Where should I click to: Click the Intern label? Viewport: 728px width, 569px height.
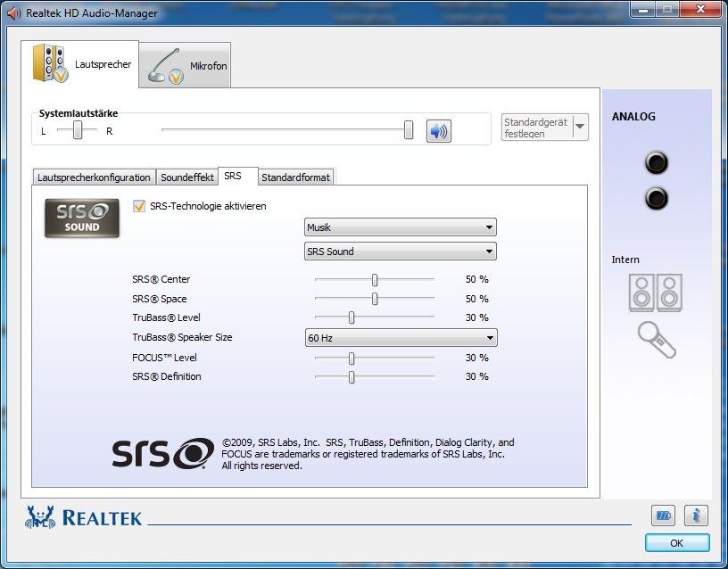pyautogui.click(x=625, y=260)
